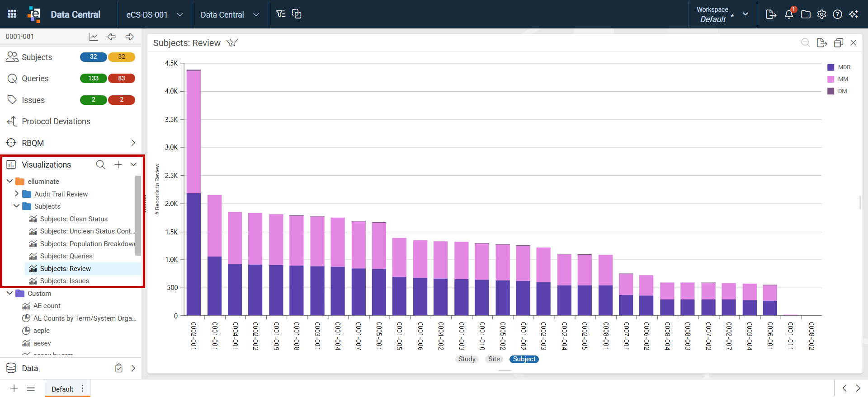Click the line chart icon next to 0001-001

(93, 37)
